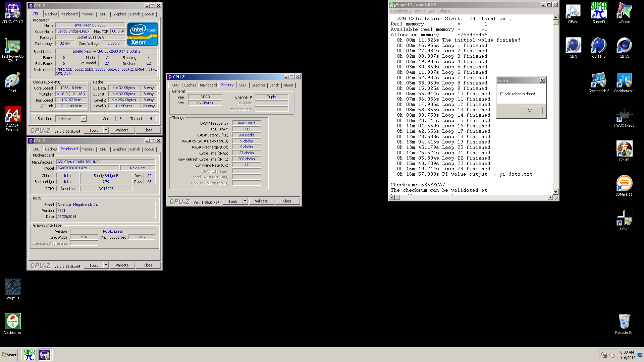Screen dimensions: 644x362
Task: Open Memory tab in Mainboard CPU-Z window
Action: pos(88,149)
